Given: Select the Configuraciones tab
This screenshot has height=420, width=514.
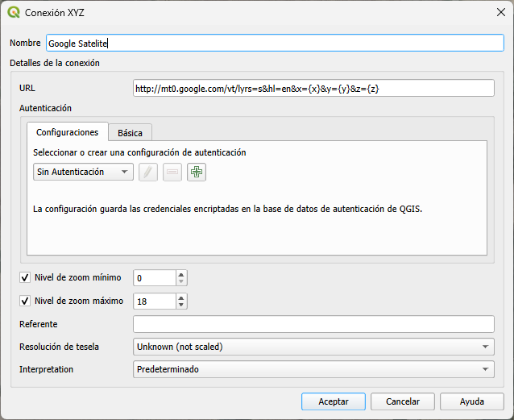Looking at the screenshot, I should [68, 132].
